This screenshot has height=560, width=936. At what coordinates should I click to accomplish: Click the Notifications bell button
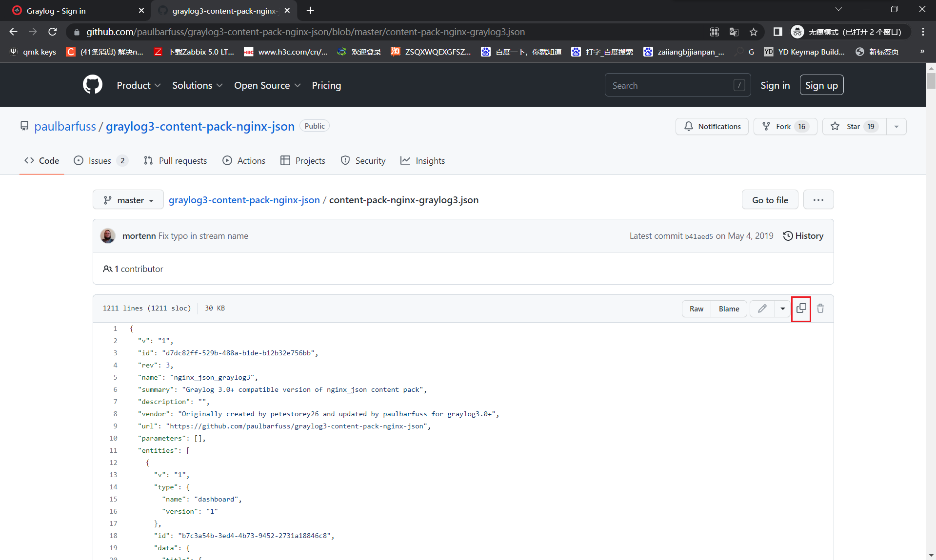pos(712,126)
